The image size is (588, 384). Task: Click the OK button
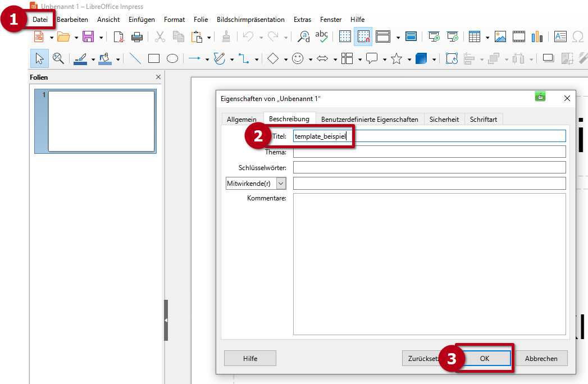coord(485,359)
